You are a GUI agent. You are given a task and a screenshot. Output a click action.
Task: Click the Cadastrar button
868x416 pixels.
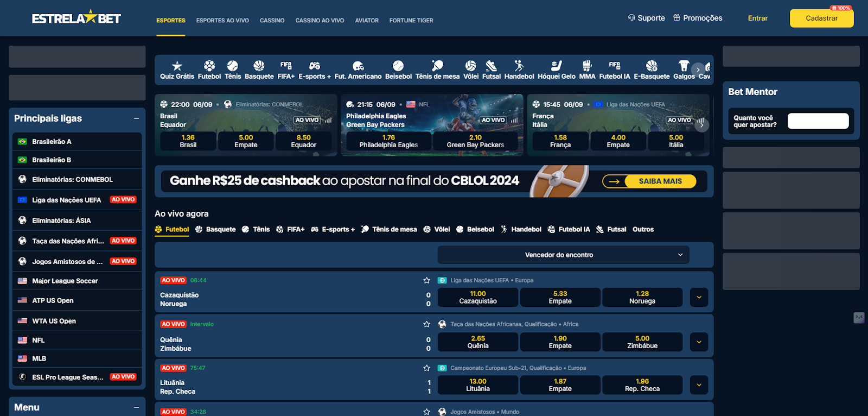tap(821, 18)
